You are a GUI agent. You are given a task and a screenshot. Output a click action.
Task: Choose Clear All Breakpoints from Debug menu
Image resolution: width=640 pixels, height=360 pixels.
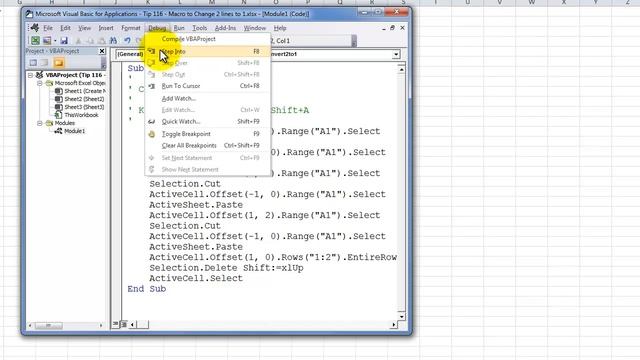207,145
